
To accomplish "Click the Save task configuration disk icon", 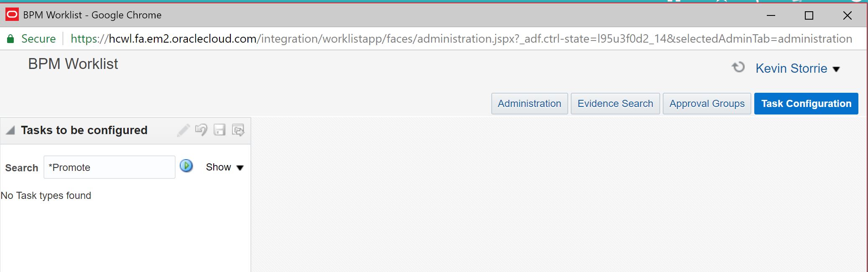I will click(220, 130).
